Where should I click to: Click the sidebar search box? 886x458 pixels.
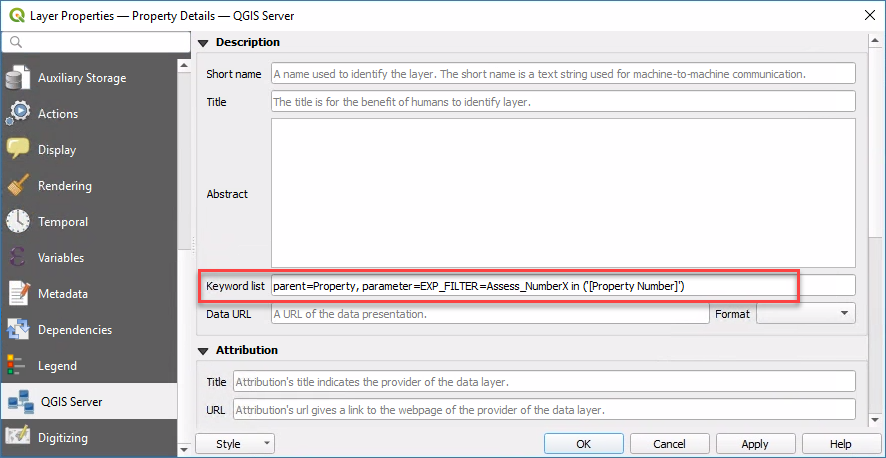(x=96, y=42)
